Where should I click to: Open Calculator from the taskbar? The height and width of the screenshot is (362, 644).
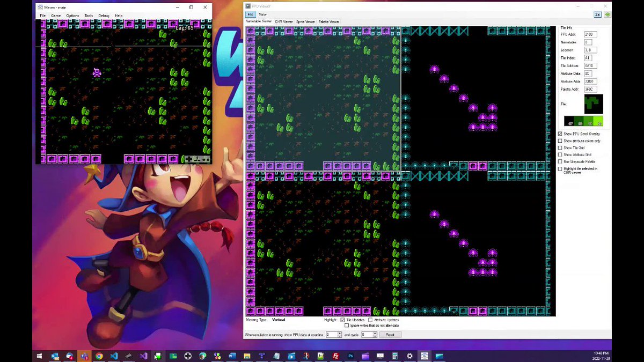394,356
